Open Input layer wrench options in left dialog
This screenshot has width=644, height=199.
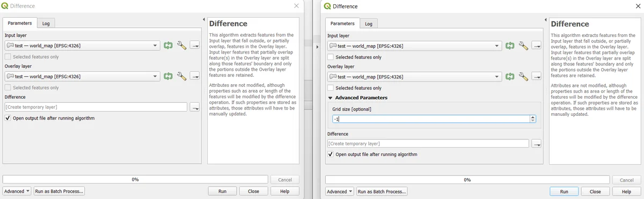[181, 46]
